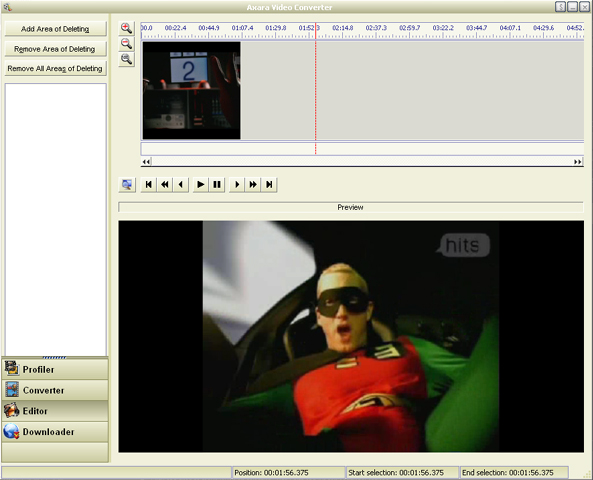Click the fast rewind button

tap(165, 185)
